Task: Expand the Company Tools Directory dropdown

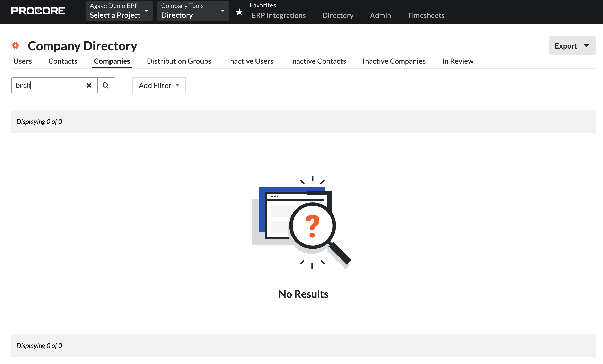Action: pos(193,11)
